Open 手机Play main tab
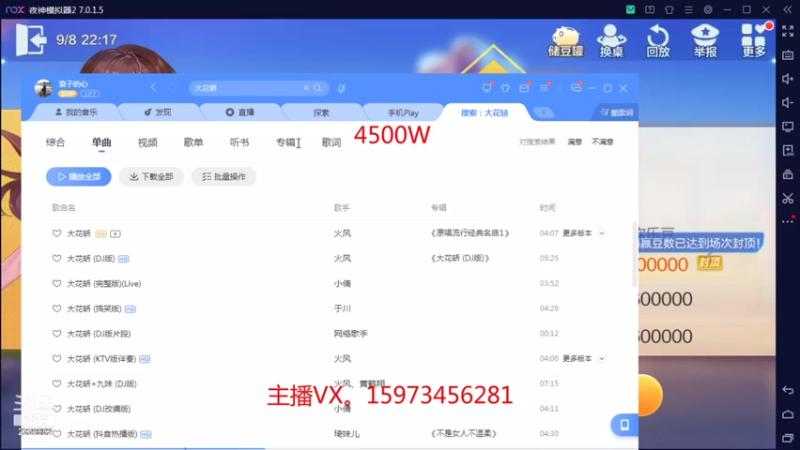The height and width of the screenshot is (450, 800). (403, 112)
